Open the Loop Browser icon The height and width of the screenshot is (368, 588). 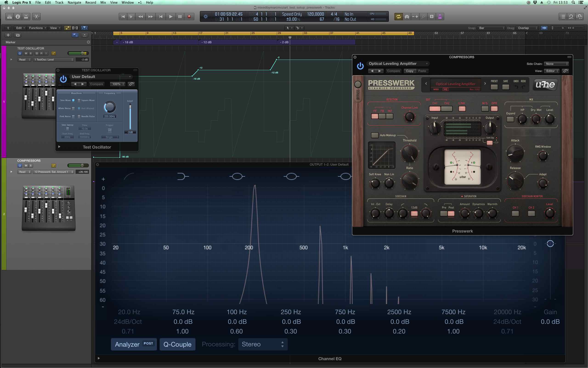(x=571, y=17)
